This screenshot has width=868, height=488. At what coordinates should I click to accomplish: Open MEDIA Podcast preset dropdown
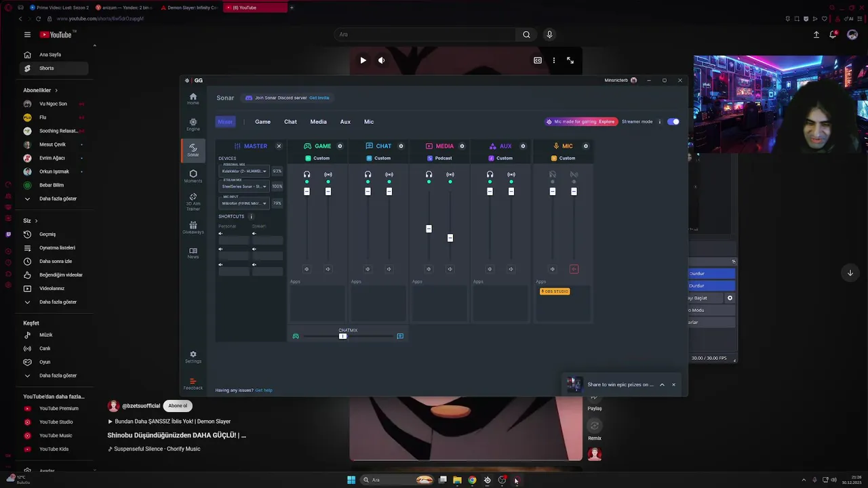[x=439, y=158]
